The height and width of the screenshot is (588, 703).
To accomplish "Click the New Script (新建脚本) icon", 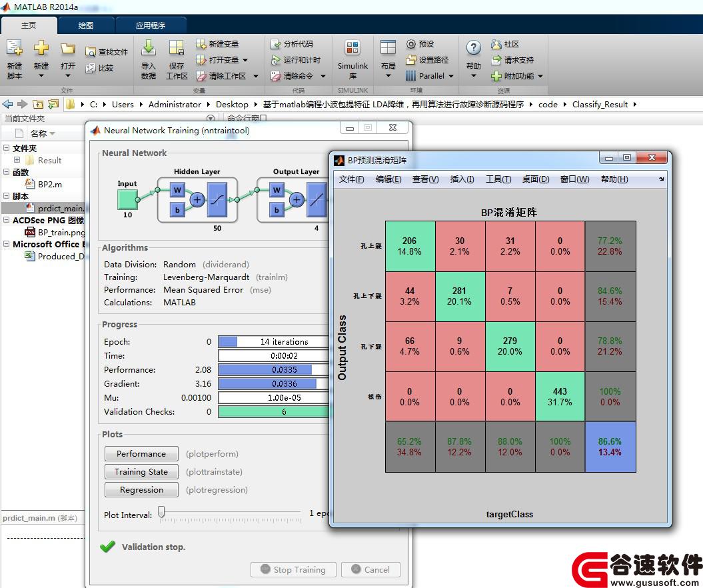I will (x=15, y=48).
